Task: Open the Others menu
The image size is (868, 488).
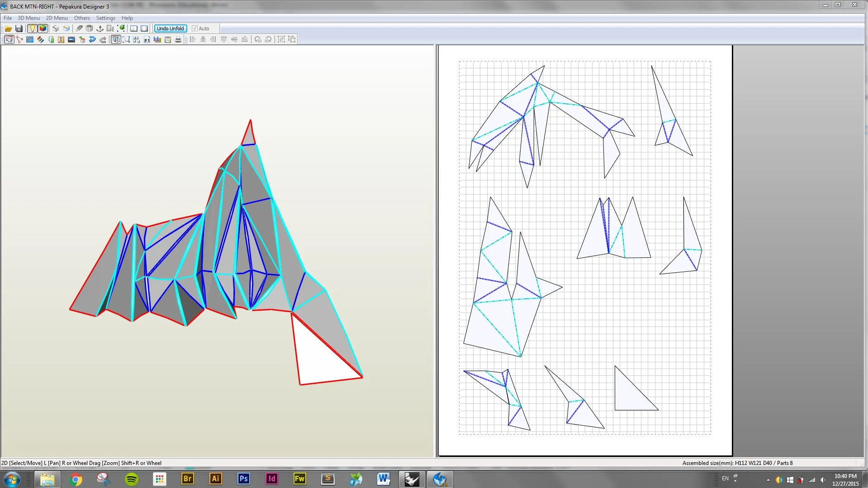Action: click(x=82, y=18)
